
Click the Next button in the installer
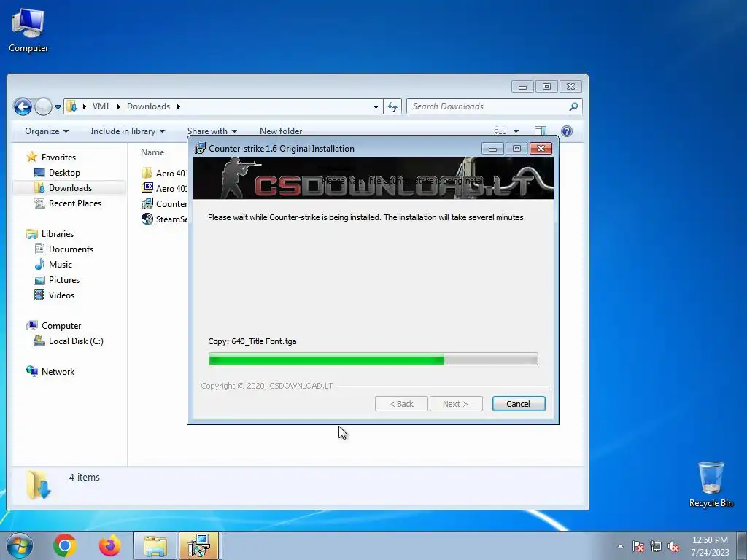coord(456,404)
